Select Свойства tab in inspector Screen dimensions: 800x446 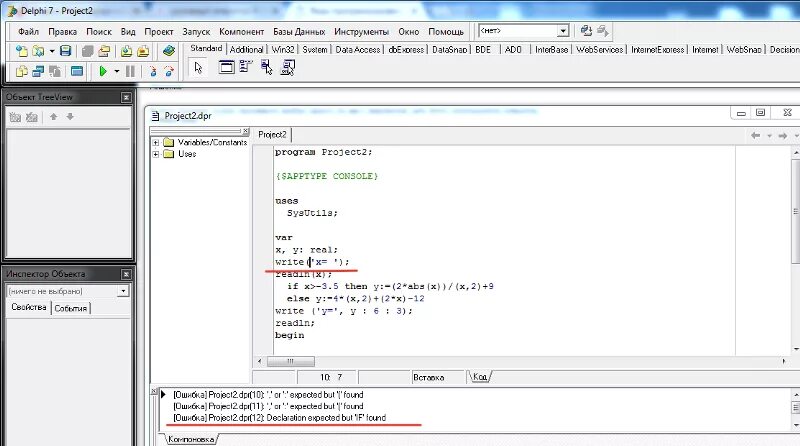coord(29,307)
